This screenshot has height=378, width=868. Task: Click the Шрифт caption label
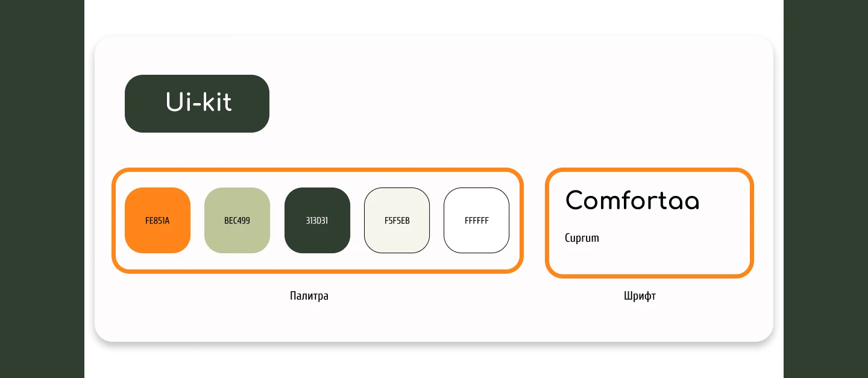[640, 296]
